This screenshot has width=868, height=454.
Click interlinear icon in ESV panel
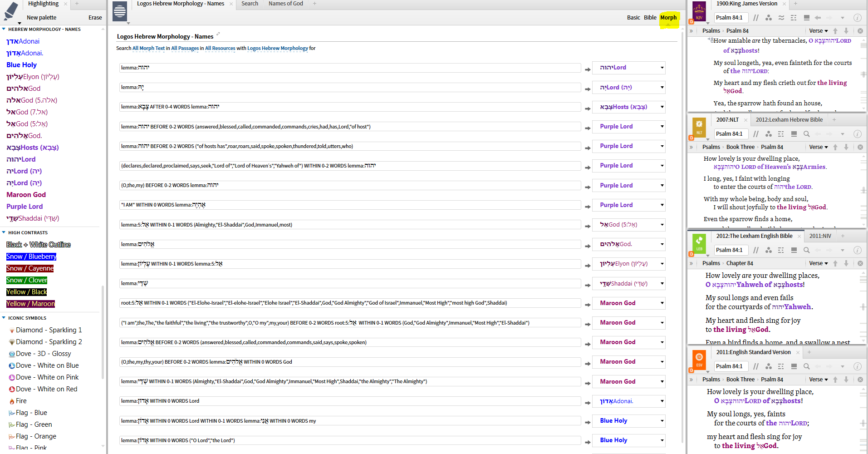[x=781, y=366]
